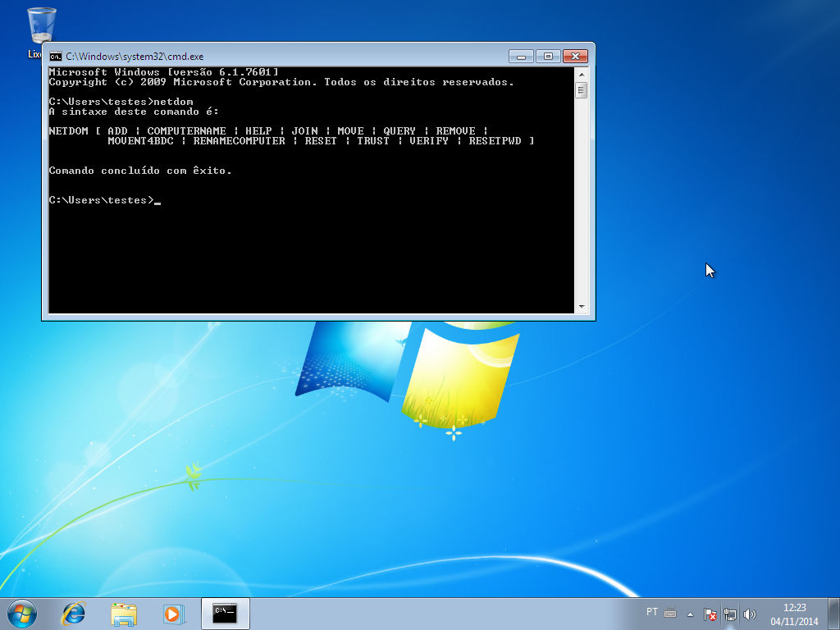Switch focus to the running cmd.exe taskbar button
This screenshot has width=840, height=630.
pyautogui.click(x=225, y=613)
